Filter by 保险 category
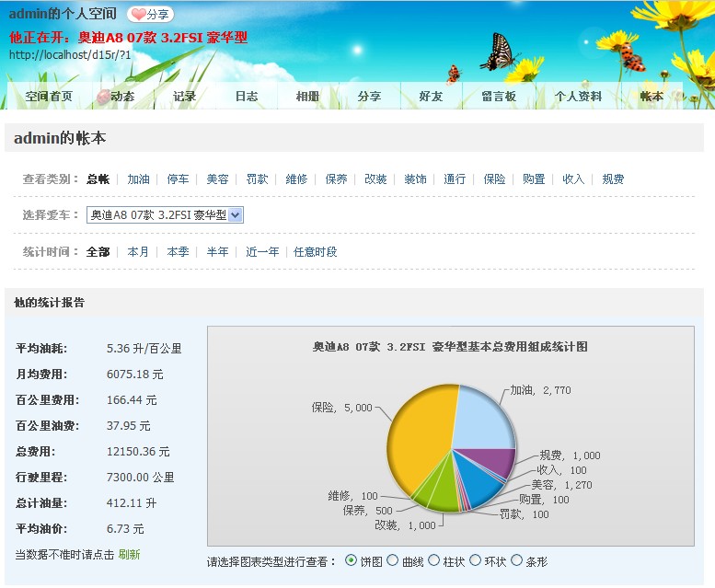715x588 pixels. point(495,179)
